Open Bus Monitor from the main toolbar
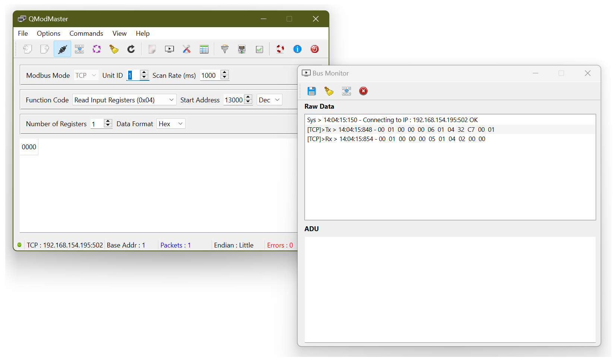 [x=170, y=49]
